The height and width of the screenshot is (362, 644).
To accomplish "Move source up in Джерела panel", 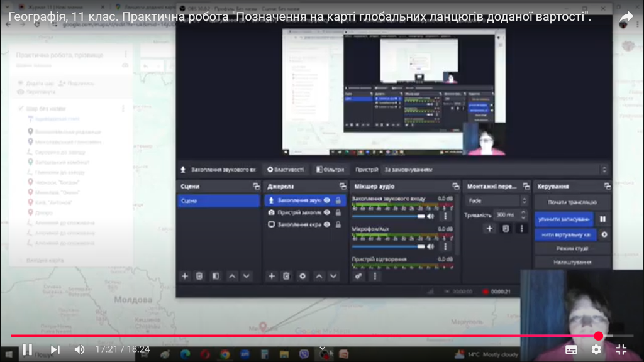I will click(x=319, y=277).
